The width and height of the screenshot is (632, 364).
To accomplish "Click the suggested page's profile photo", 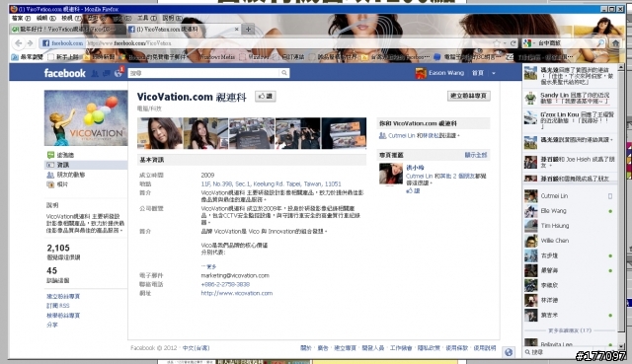I will [391, 174].
